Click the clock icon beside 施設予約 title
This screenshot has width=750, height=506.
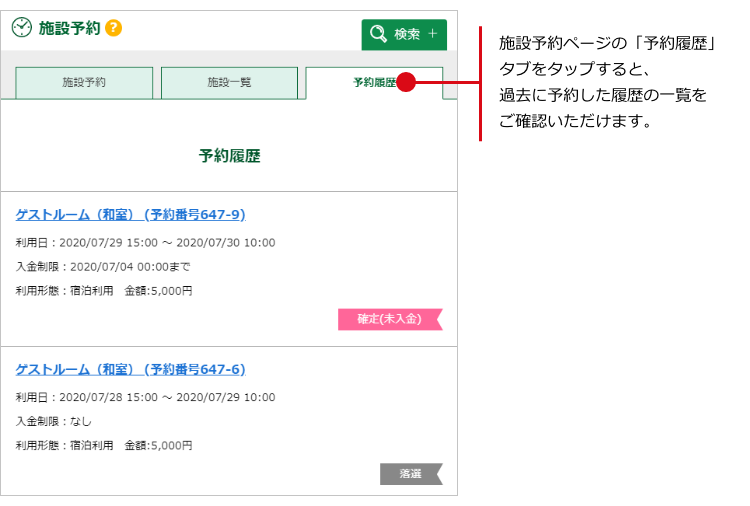[x=22, y=28]
